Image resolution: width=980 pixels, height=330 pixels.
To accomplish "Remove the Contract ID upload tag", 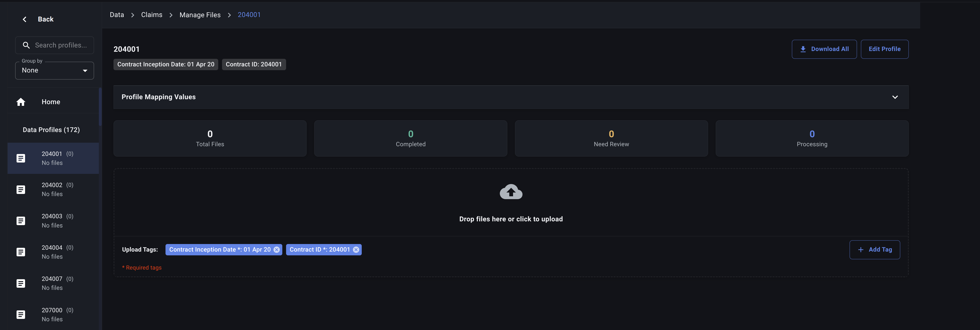I will coord(356,249).
